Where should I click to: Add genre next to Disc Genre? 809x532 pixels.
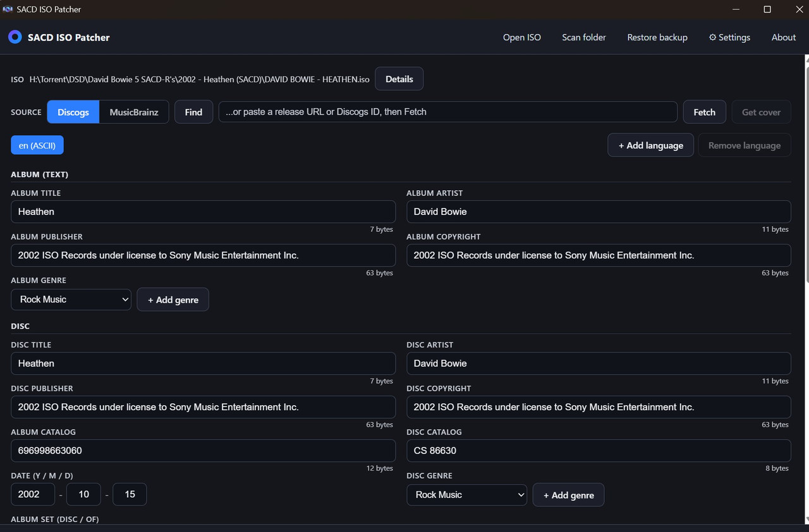tap(569, 495)
